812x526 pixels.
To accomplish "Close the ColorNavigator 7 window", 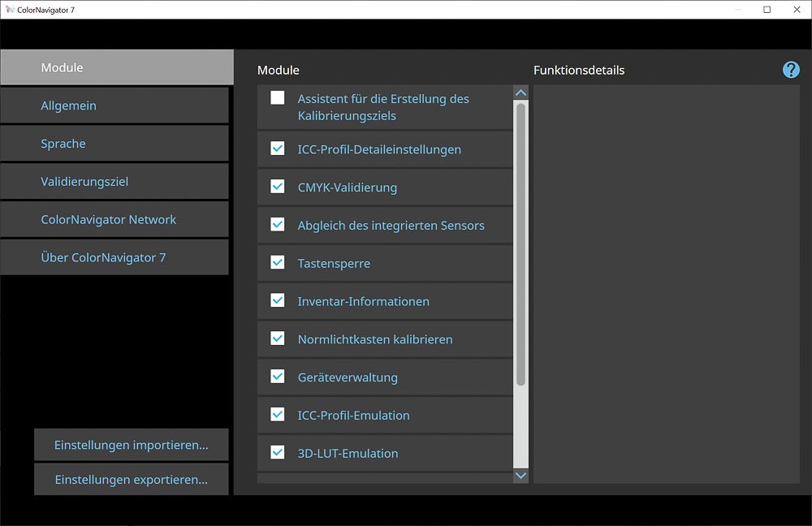I will pos(797,9).
